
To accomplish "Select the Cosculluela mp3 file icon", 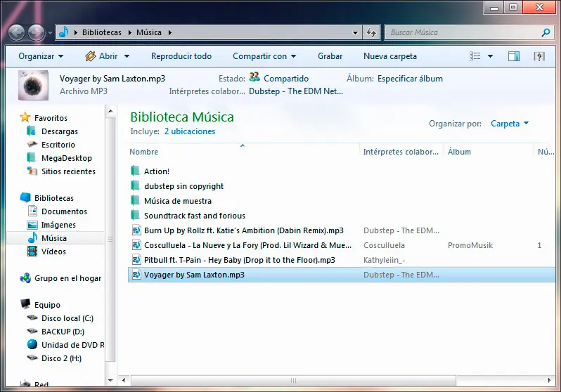I will [x=136, y=245].
